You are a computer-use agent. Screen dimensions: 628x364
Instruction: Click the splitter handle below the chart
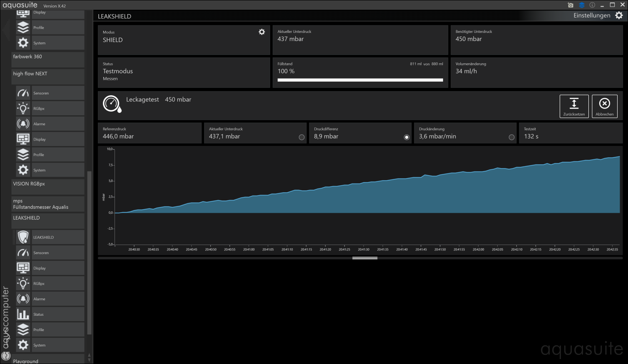point(365,258)
